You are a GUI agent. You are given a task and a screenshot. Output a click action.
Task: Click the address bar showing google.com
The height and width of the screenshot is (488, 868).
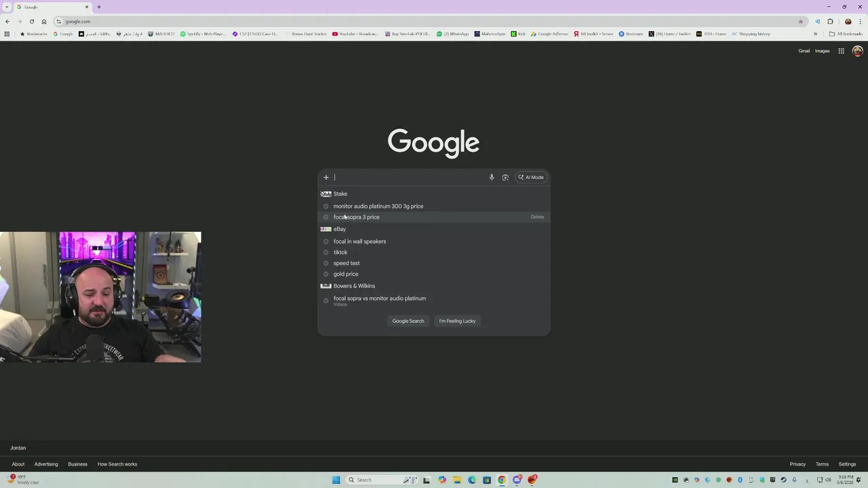click(x=431, y=22)
